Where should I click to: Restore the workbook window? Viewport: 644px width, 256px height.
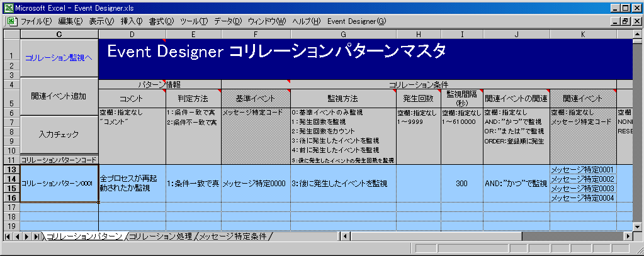pyautogui.click(x=626, y=21)
